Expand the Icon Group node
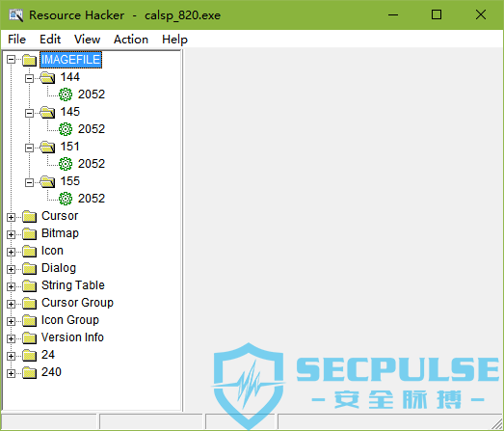 (x=11, y=322)
